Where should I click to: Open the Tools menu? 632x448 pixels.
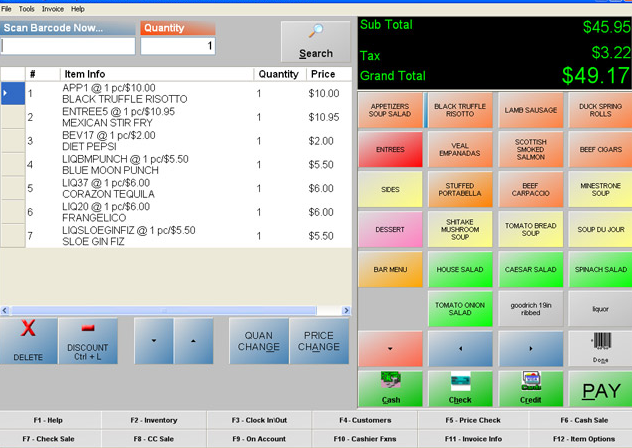pos(26,9)
